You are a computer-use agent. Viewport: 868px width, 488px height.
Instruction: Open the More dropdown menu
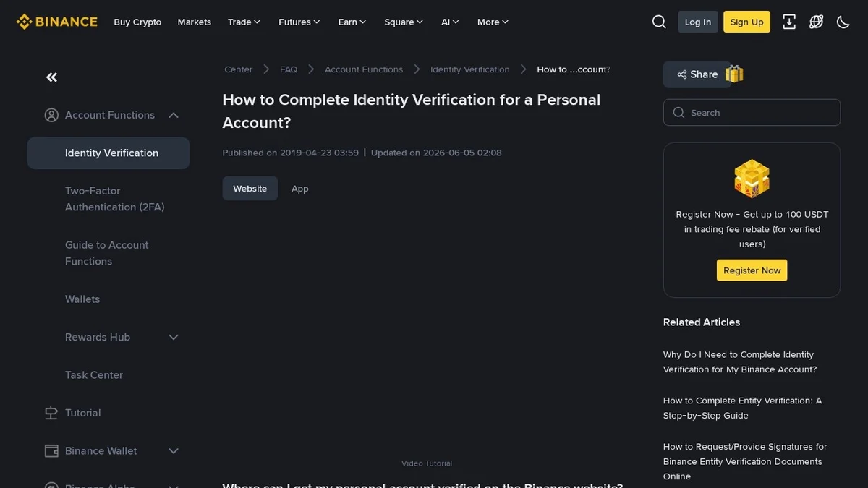click(x=493, y=22)
